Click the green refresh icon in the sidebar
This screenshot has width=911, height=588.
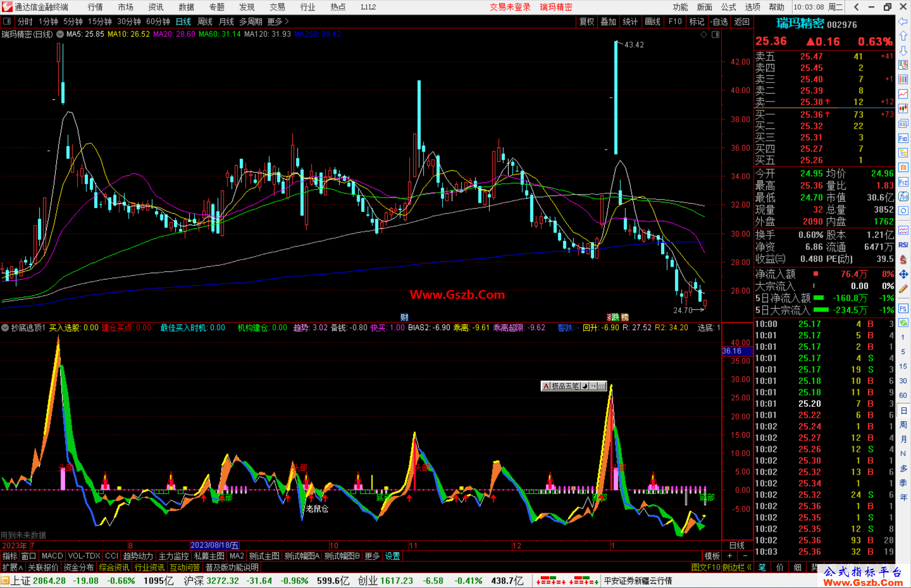coord(903,323)
